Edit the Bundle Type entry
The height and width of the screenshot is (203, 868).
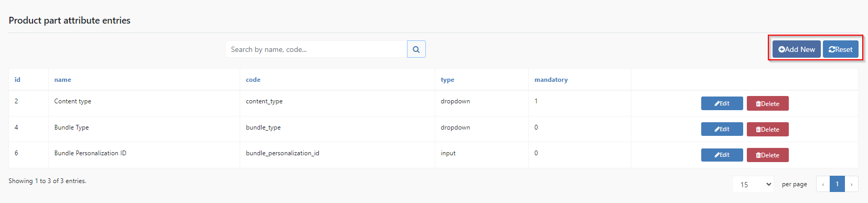point(722,129)
